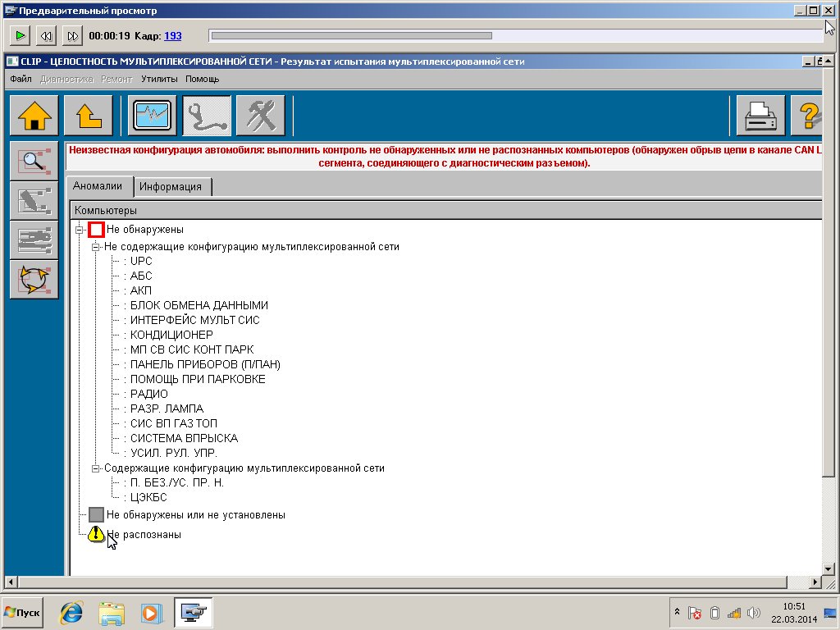840x630 pixels.
Task: Switch to the Аномалии tab
Action: coord(98,186)
